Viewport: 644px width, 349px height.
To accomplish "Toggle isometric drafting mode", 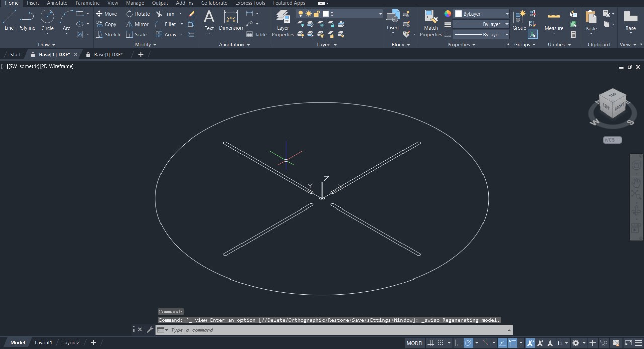I will click(486, 343).
